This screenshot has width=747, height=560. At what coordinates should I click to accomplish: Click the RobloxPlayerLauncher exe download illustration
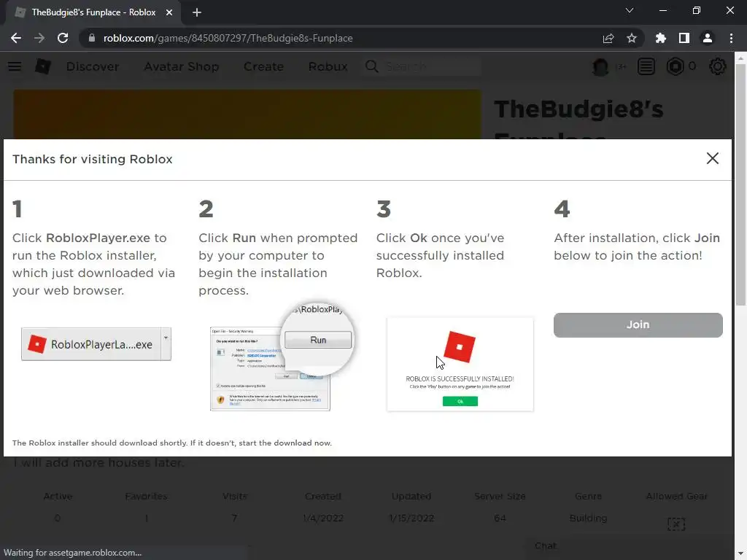[x=96, y=344]
